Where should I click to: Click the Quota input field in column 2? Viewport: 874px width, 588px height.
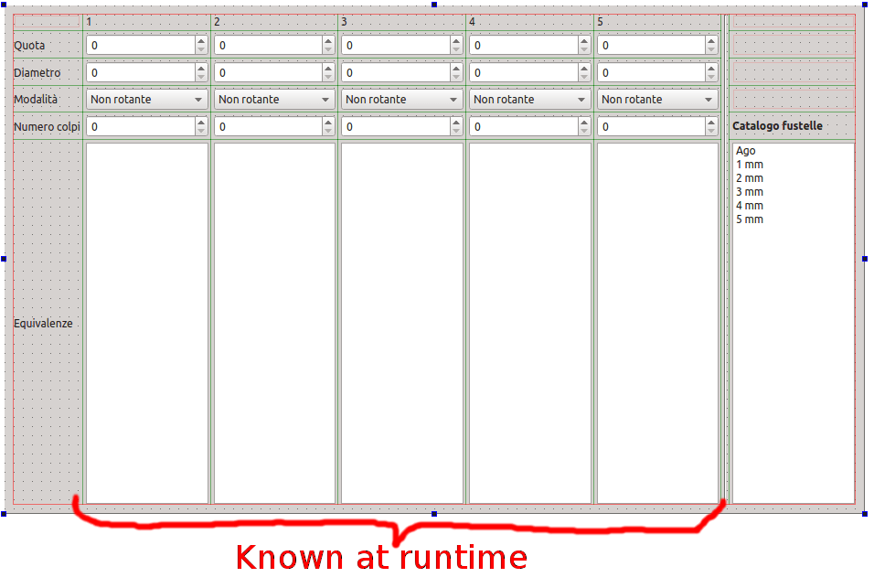pyautogui.click(x=265, y=44)
